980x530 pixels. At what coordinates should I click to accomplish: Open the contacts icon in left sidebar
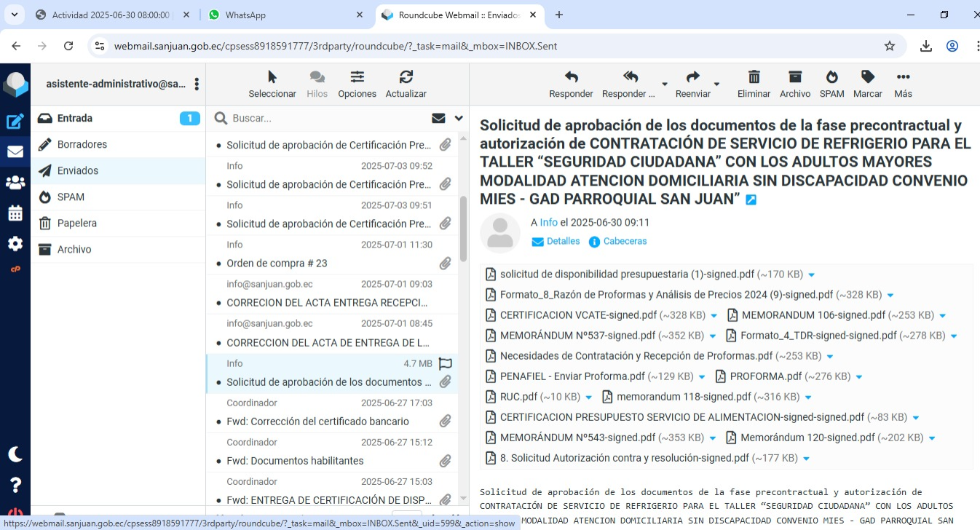(x=15, y=183)
